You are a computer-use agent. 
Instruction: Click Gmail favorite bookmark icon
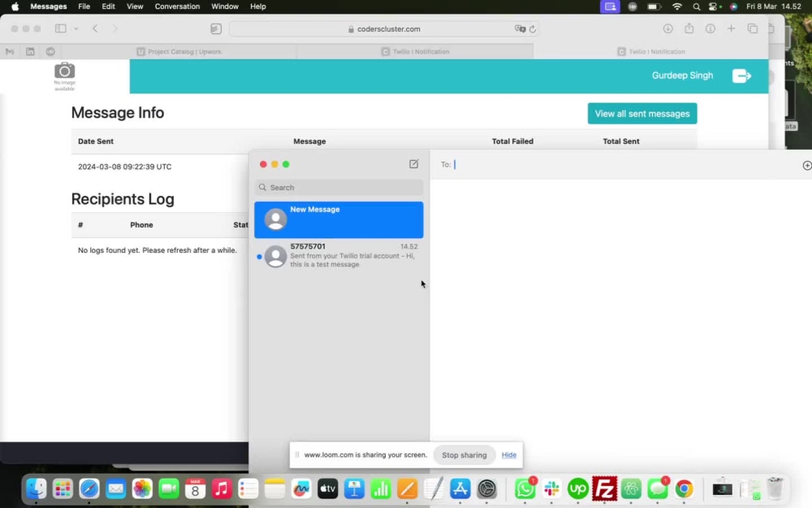(x=10, y=51)
